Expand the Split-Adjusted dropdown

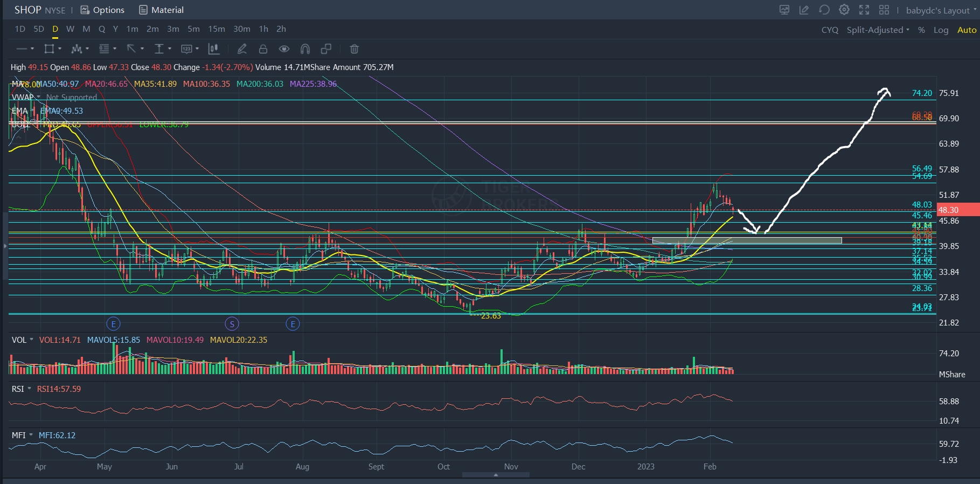click(878, 30)
